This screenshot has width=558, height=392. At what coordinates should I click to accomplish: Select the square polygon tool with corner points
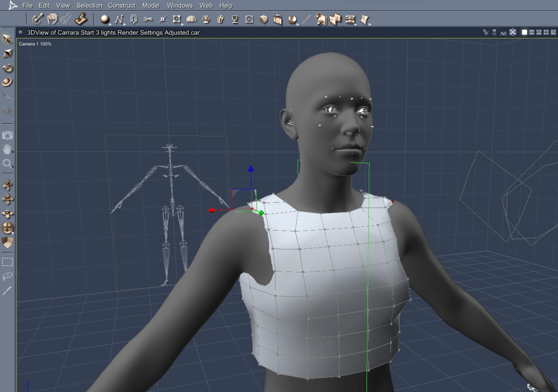point(176,20)
